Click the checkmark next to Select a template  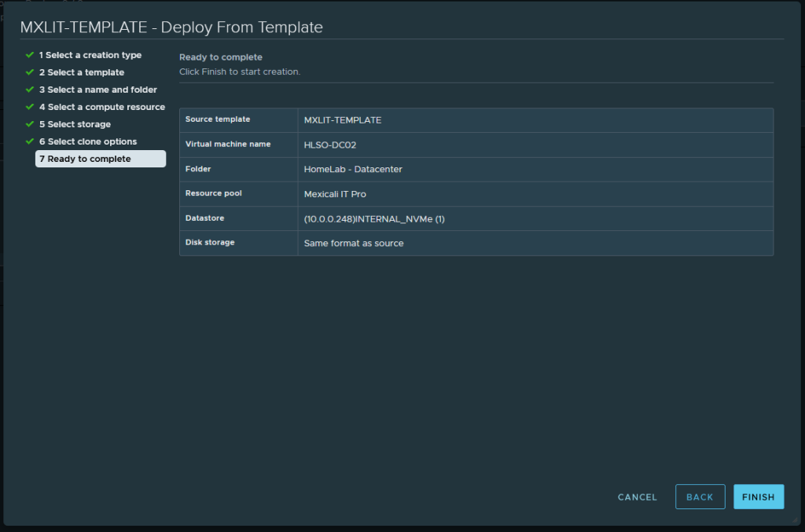point(30,72)
